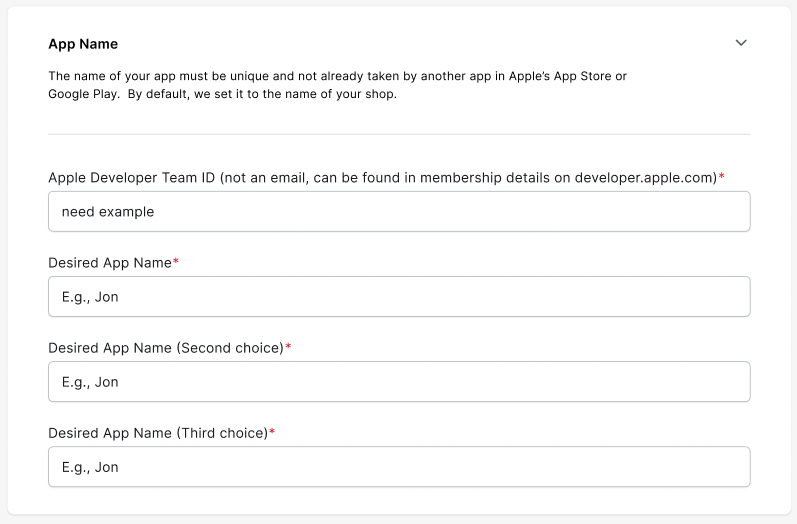Focus the Third choice app name input
The width and height of the screenshot is (797, 524).
click(x=399, y=467)
